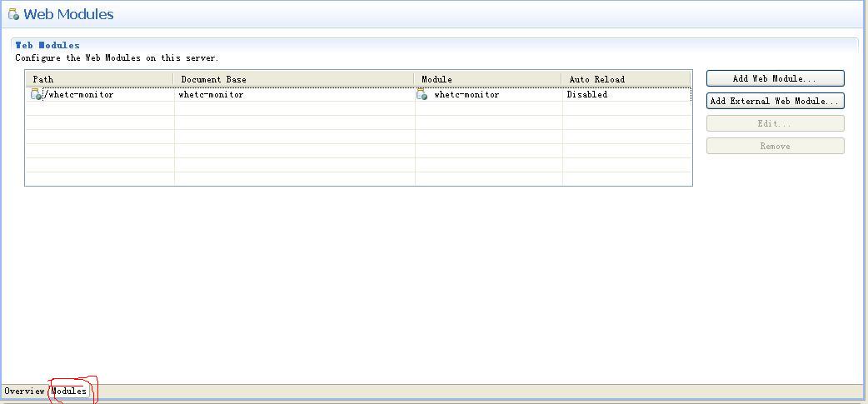Click whetc-monitor text in Module column

pyautogui.click(x=466, y=95)
